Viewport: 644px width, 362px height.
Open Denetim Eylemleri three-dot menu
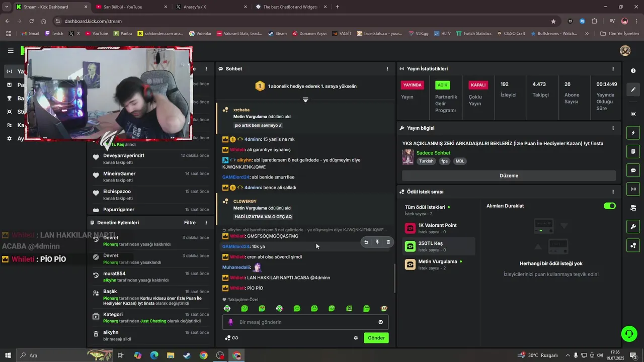(x=206, y=222)
